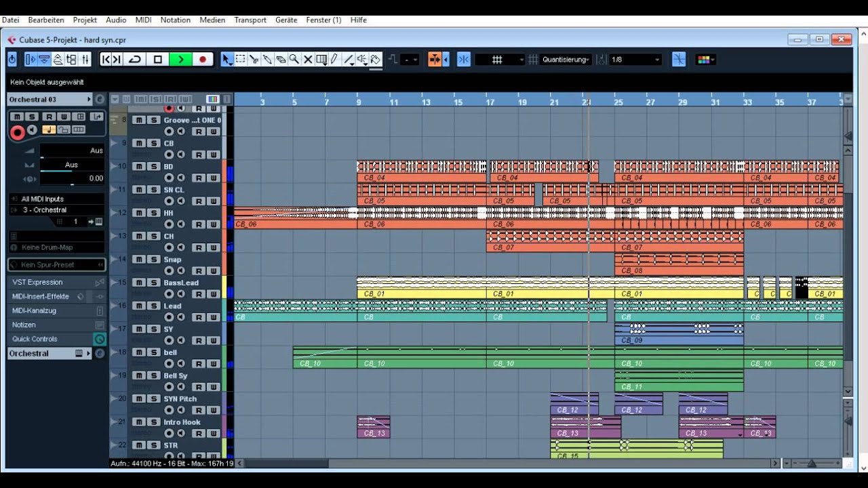Enable Read automation on Snap track
The width and height of the screenshot is (868, 488).
click(x=199, y=271)
